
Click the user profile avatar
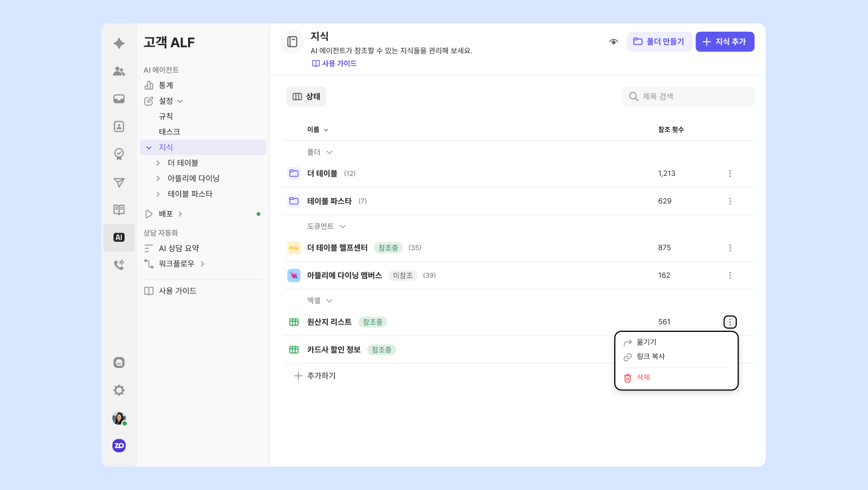(x=119, y=418)
